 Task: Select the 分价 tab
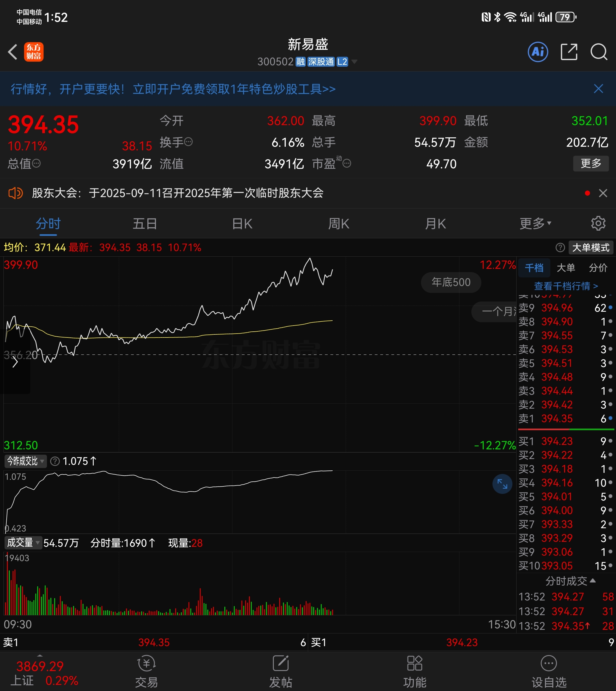tap(598, 268)
